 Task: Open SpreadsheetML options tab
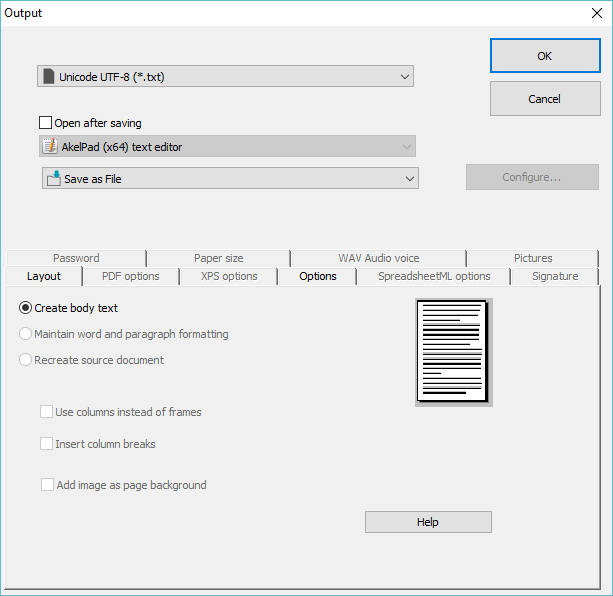point(434,276)
